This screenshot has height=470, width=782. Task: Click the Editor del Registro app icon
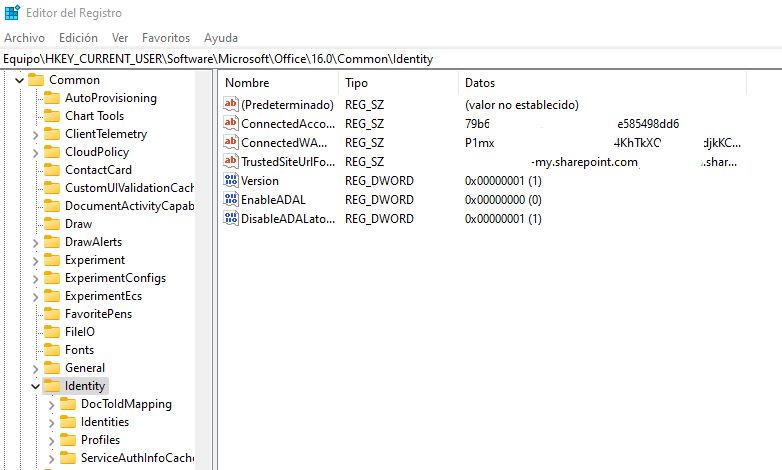[x=12, y=12]
